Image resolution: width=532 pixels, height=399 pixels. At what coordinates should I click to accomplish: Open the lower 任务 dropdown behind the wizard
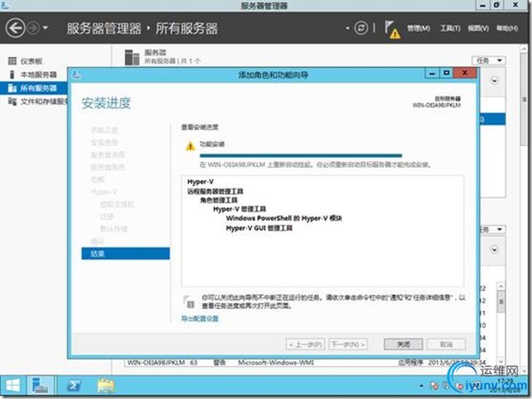[x=492, y=230]
